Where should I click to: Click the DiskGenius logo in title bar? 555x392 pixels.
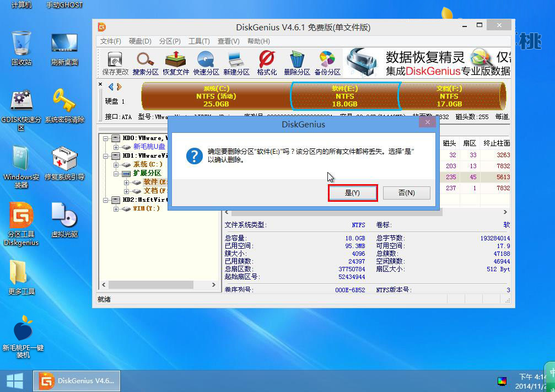(102, 27)
